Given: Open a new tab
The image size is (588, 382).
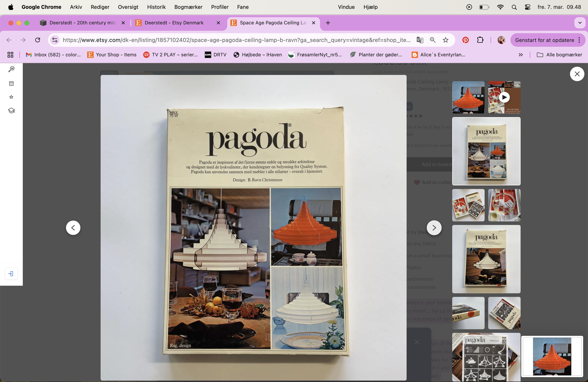Looking at the screenshot, I should pyautogui.click(x=328, y=23).
